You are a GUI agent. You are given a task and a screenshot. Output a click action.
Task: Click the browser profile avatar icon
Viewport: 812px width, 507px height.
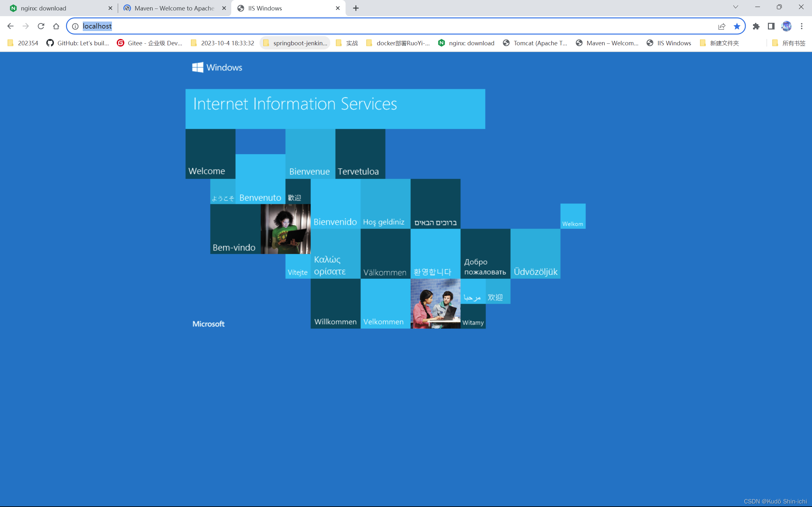click(787, 26)
